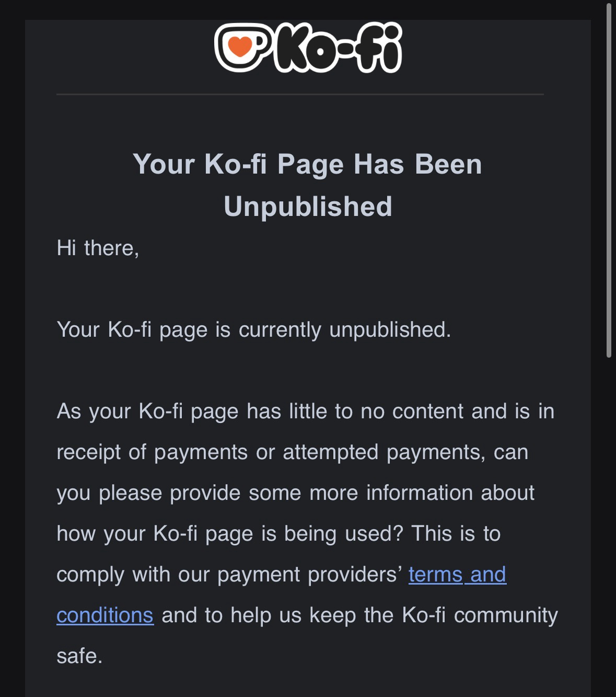Click the horizontal divider under the logo
The height and width of the screenshot is (697, 616).
tap(300, 95)
